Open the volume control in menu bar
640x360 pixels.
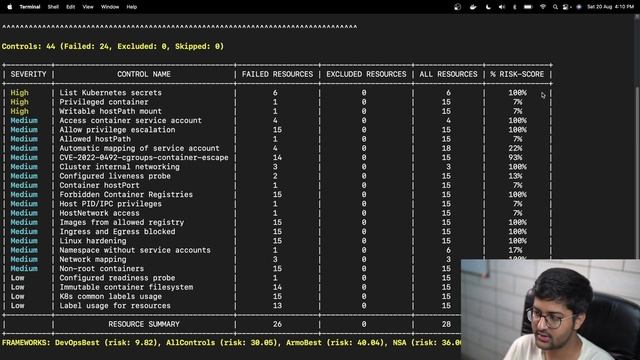(502, 7)
